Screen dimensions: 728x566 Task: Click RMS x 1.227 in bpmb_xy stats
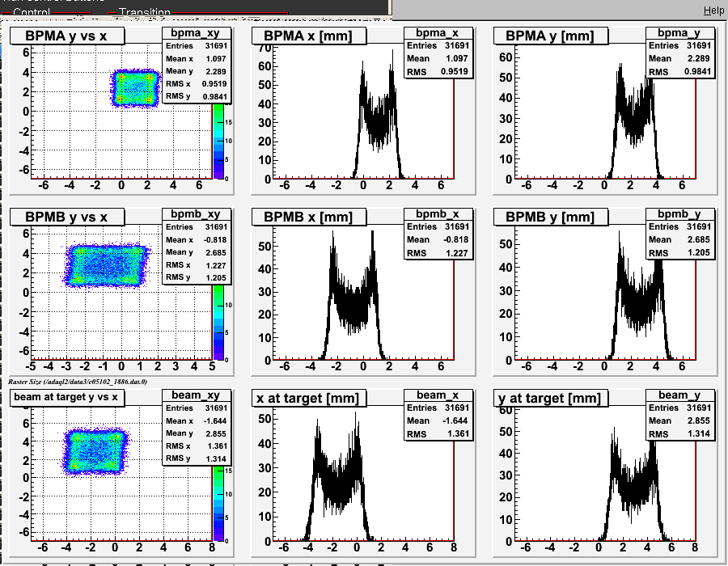(196, 265)
